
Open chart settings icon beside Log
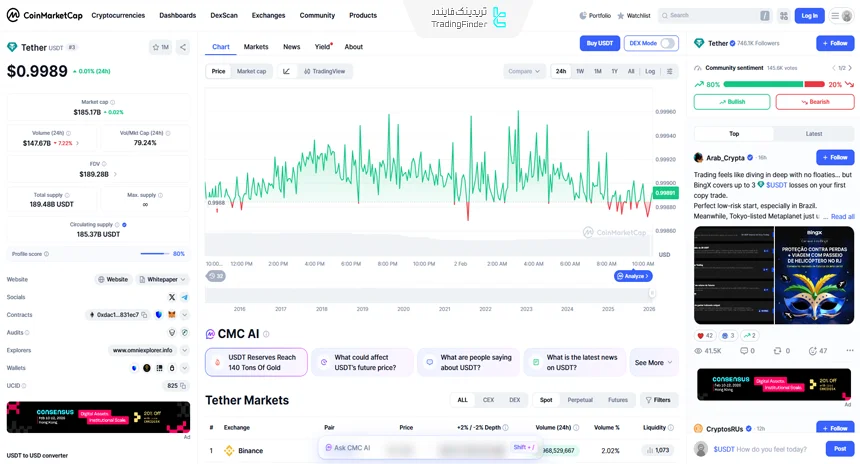670,71
